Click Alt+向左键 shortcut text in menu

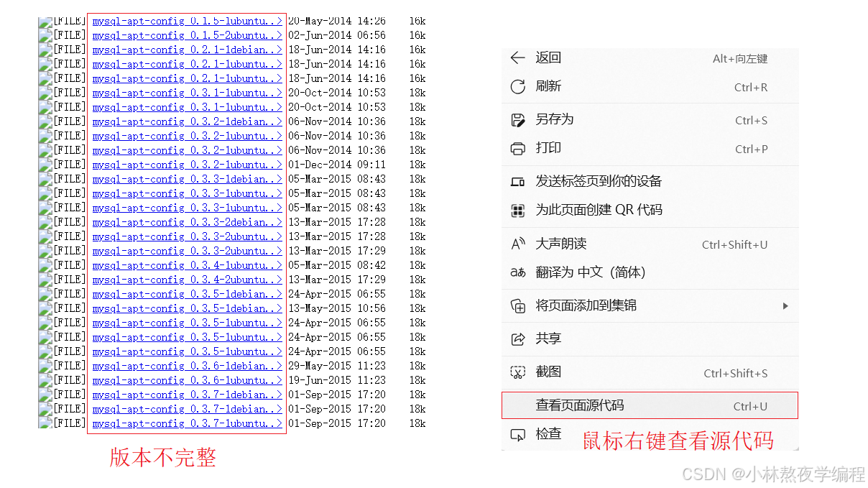pos(740,59)
